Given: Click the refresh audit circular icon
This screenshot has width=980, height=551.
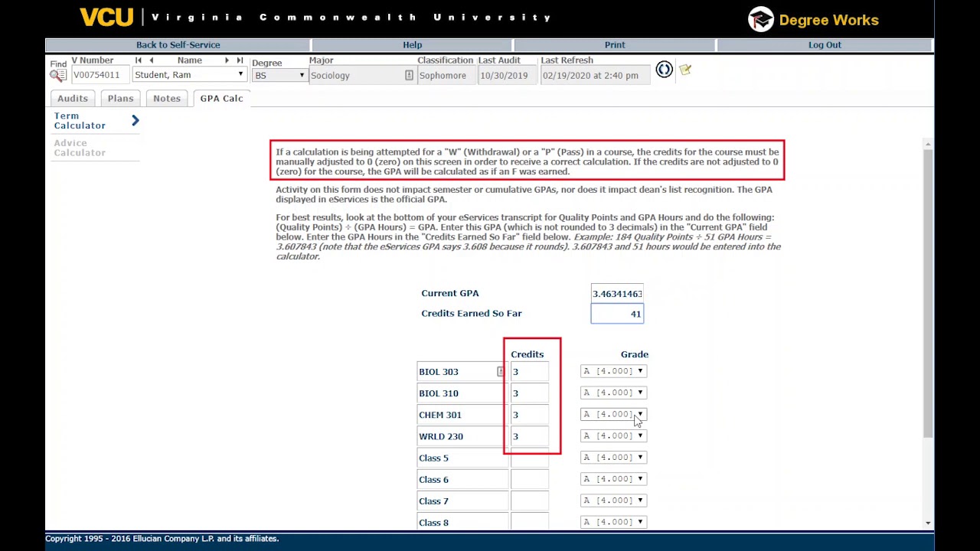Looking at the screenshot, I should tap(664, 70).
